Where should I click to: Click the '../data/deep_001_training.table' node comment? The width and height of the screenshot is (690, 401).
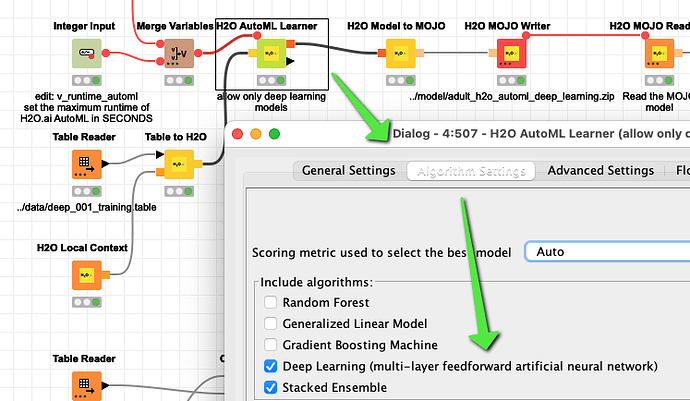[x=87, y=207]
